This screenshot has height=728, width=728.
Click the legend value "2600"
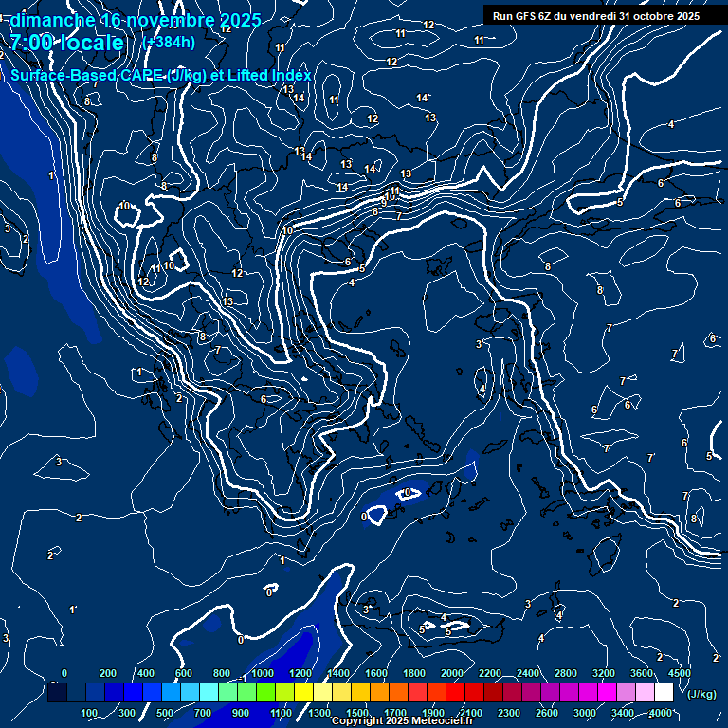click(x=547, y=713)
